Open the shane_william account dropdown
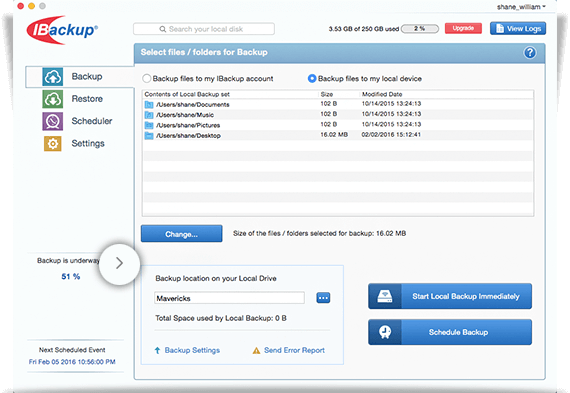The width and height of the screenshot is (570, 393). click(x=521, y=7)
